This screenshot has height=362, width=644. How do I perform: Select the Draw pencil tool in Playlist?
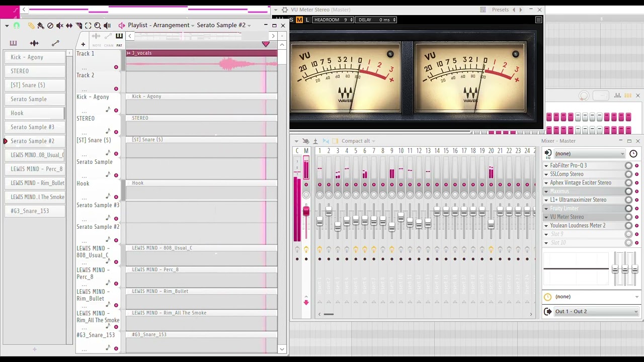(31, 25)
